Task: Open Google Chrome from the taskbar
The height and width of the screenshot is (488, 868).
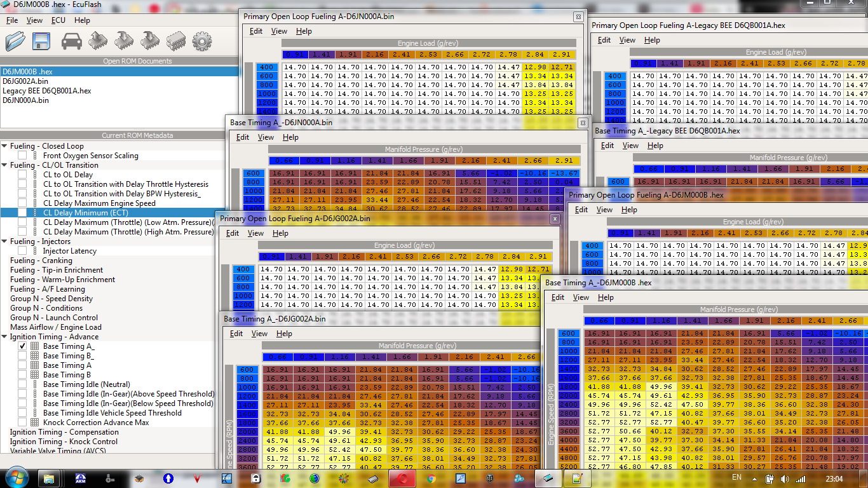Action: point(431,478)
